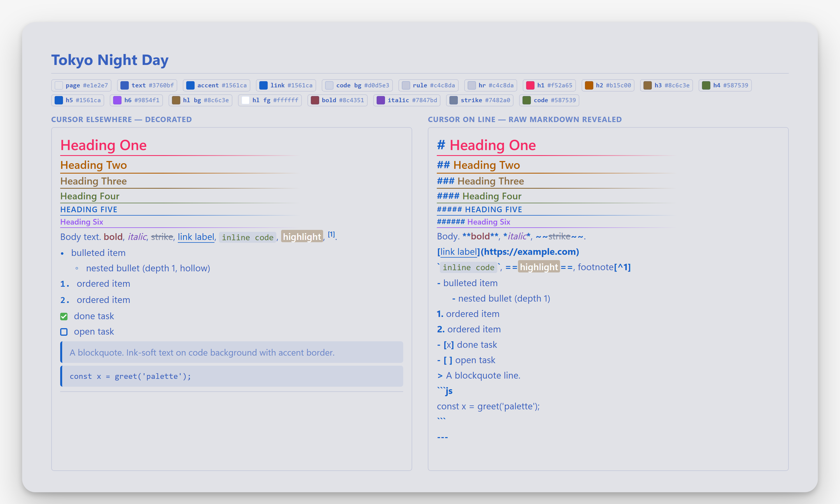840x504 pixels.
Task: Click the blockquote about ink-soft text
Action: pos(232,352)
